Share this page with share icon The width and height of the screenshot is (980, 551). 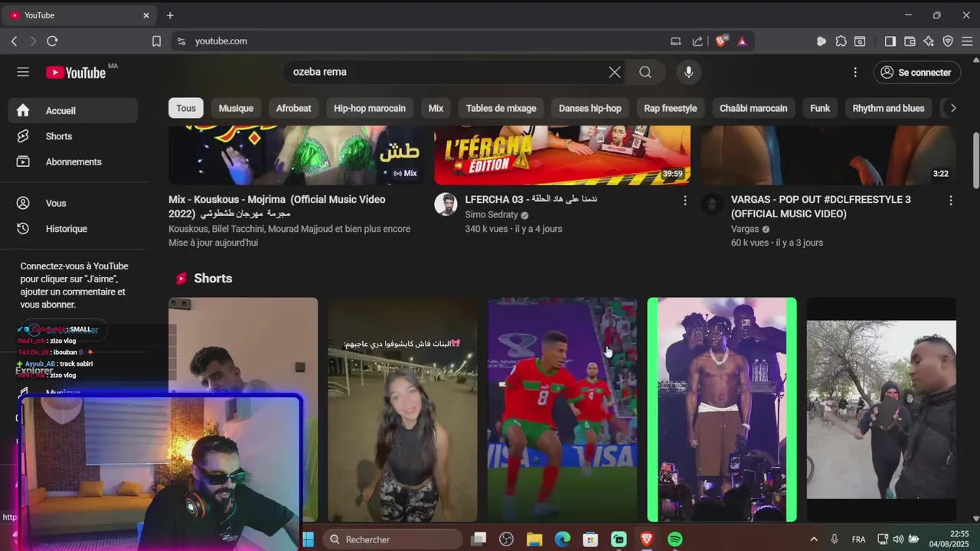(x=697, y=41)
